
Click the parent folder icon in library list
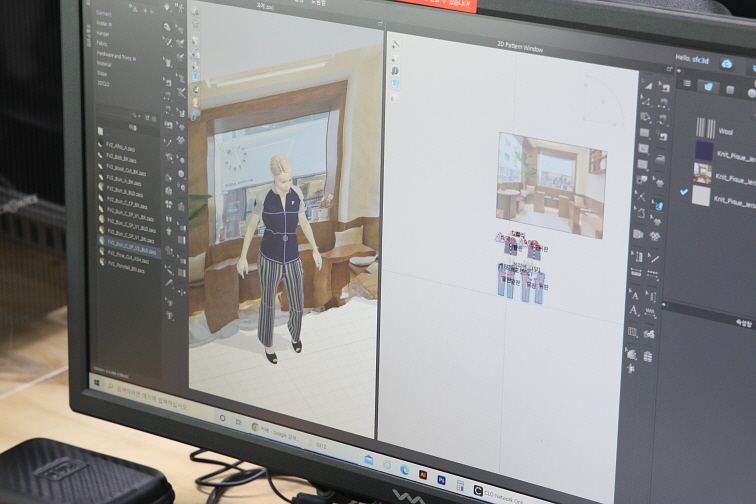[100, 132]
